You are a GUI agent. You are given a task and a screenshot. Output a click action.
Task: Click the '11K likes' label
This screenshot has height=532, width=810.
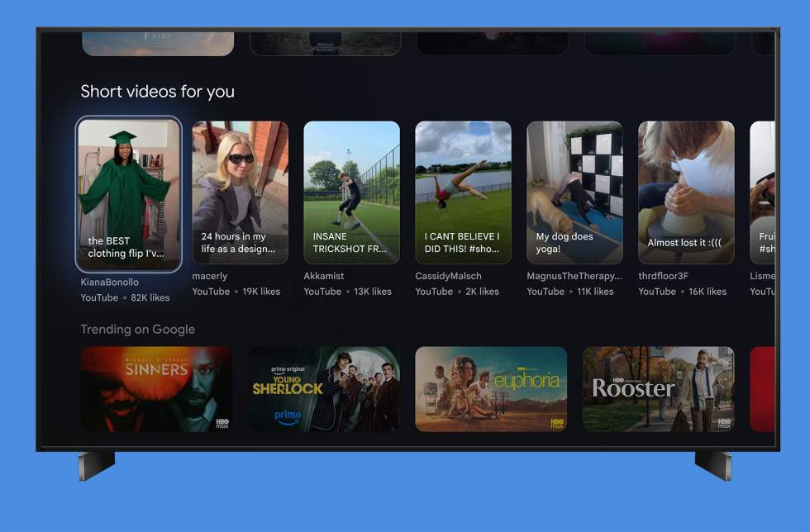click(x=596, y=292)
